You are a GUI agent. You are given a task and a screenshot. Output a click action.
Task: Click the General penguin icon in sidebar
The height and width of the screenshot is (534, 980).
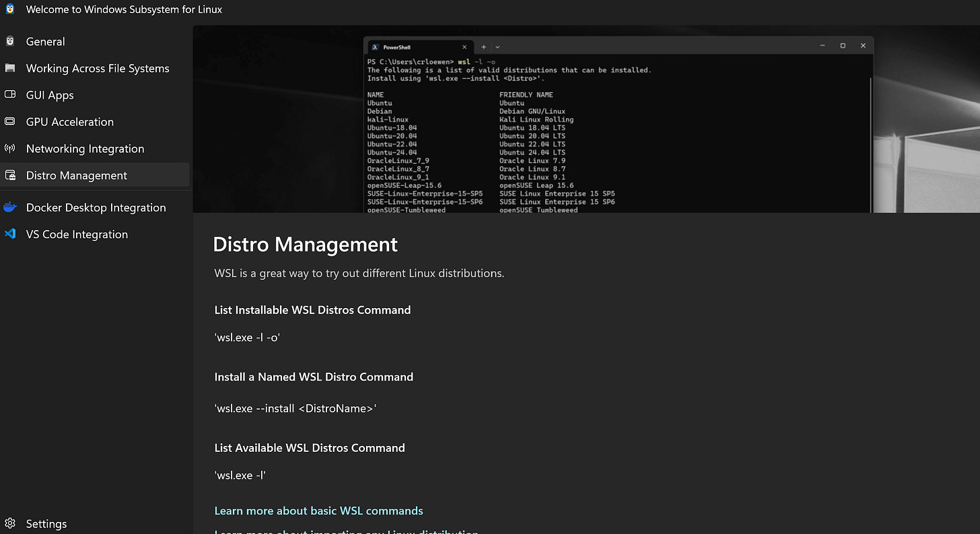tap(10, 41)
